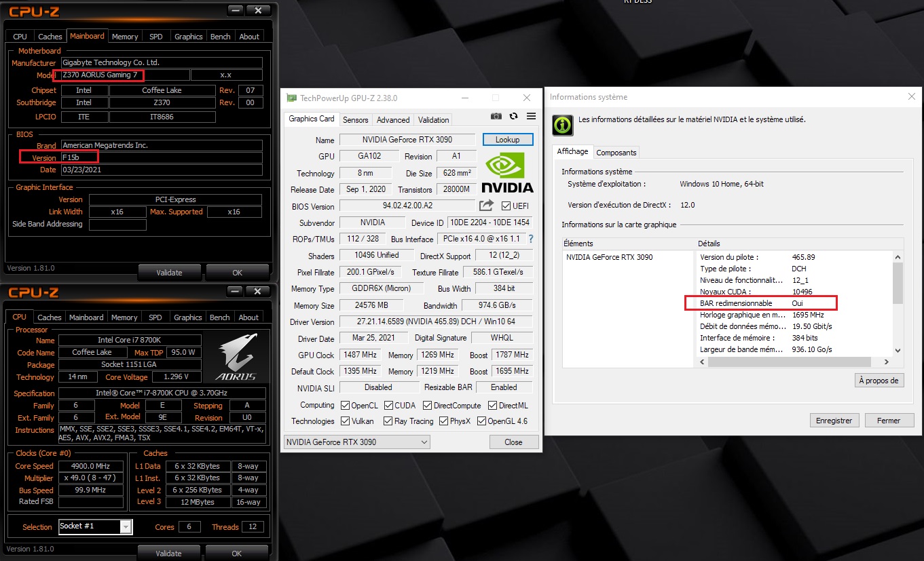Switch to the Sensors tab in GPU-Z
The height and width of the screenshot is (561, 924).
click(x=355, y=120)
